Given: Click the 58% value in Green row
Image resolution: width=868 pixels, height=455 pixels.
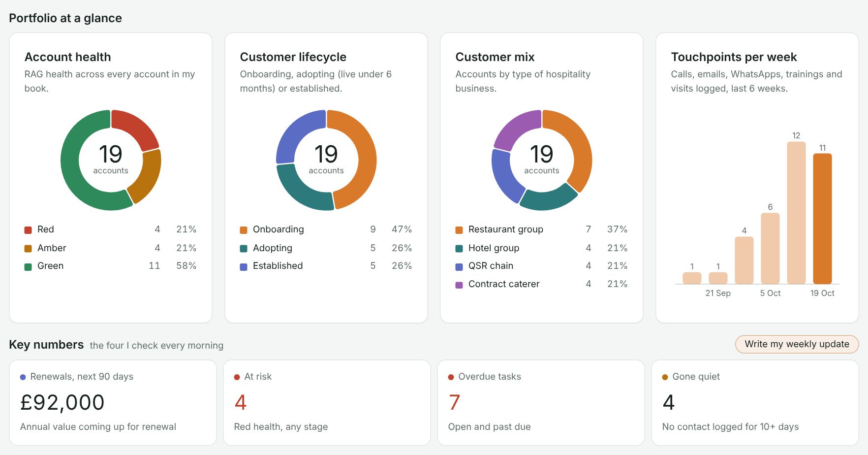Looking at the screenshot, I should [186, 266].
